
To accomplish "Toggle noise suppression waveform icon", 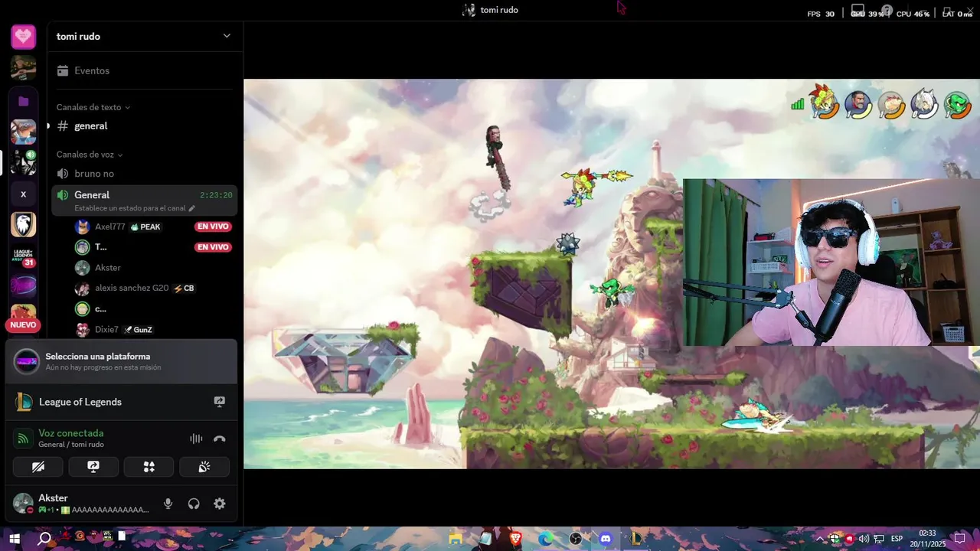I will pyautogui.click(x=196, y=439).
